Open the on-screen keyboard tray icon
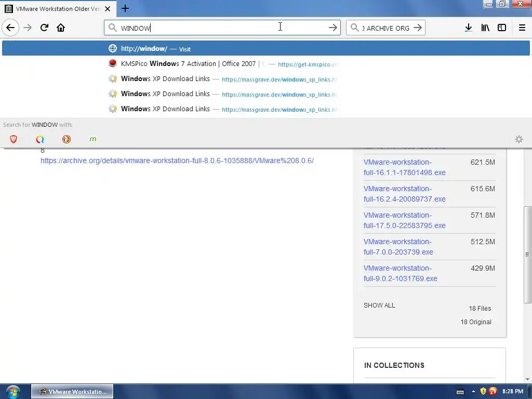The width and height of the screenshot is (532, 399). 460,392
